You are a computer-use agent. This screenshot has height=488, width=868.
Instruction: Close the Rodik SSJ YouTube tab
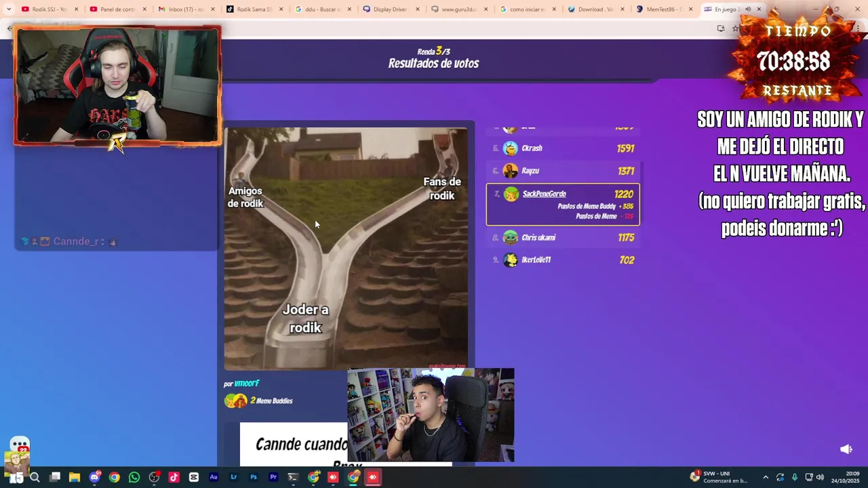[x=76, y=9]
